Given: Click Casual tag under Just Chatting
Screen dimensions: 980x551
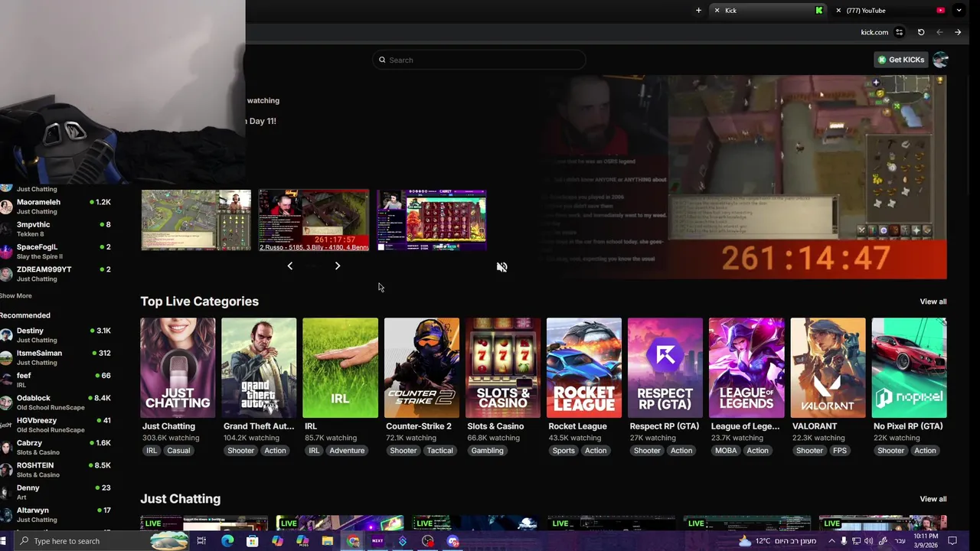Looking at the screenshot, I should click(178, 451).
